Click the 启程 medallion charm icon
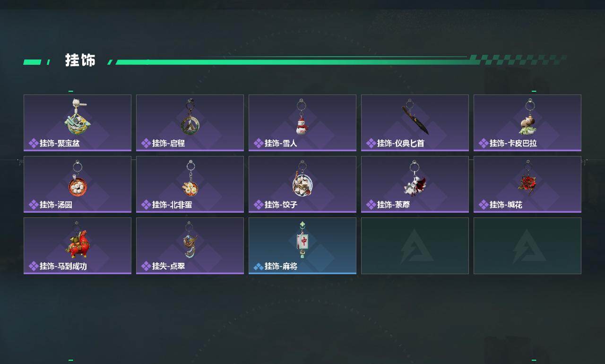Screen dimensions: 605x364 [x=190, y=117]
